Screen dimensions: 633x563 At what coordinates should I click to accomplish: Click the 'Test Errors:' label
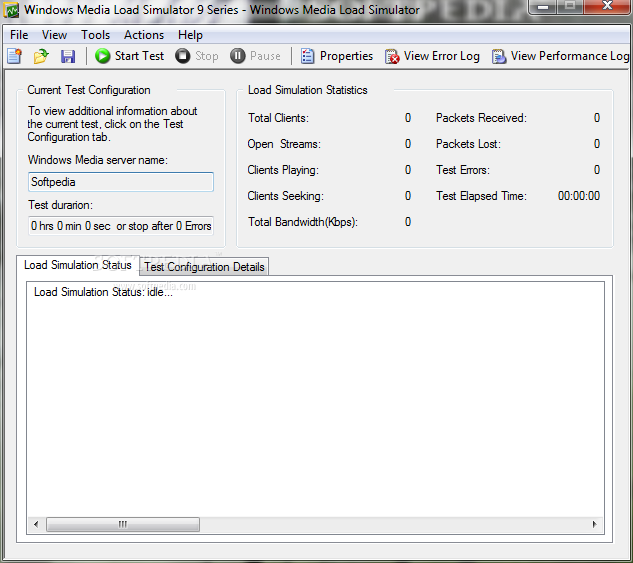(x=463, y=170)
